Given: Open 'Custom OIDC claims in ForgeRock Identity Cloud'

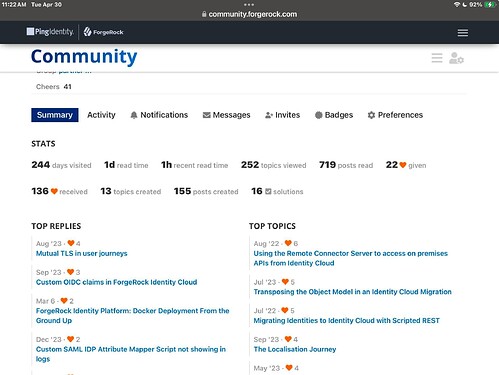Looking at the screenshot, I should click(x=117, y=282).
